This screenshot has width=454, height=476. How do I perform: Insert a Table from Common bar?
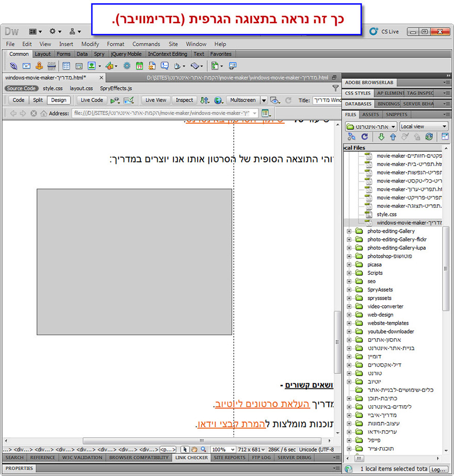point(66,65)
